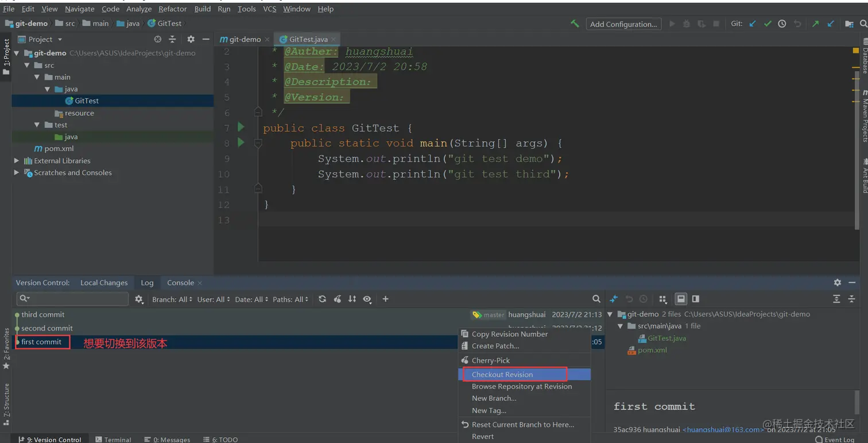868x443 pixels.
Task: Collapse All in changed files pane
Action: [x=851, y=299]
